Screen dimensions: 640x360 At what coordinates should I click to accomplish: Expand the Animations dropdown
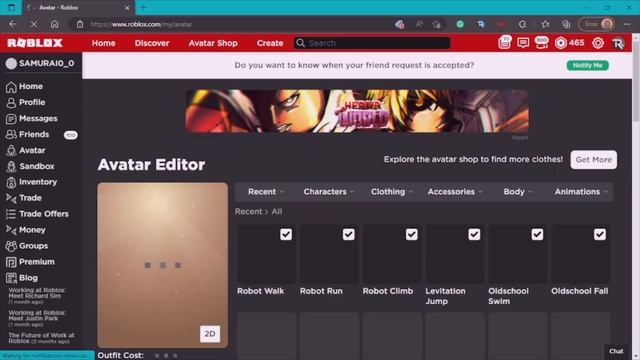[x=581, y=192]
